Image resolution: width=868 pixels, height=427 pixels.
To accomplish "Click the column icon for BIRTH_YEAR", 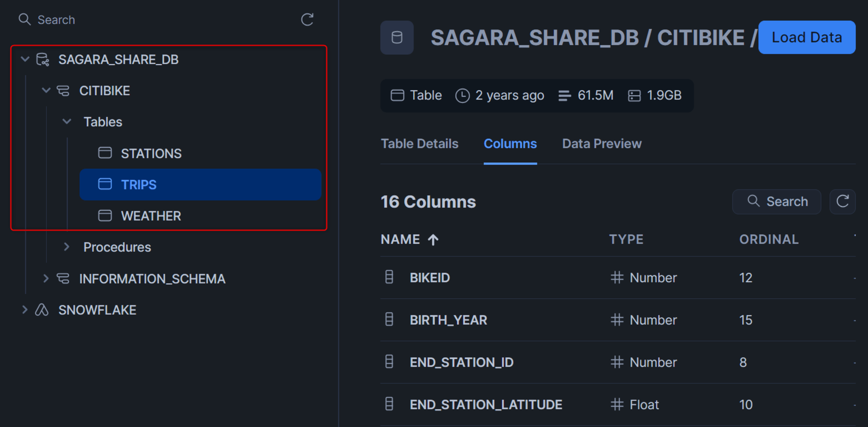I will 389,319.
